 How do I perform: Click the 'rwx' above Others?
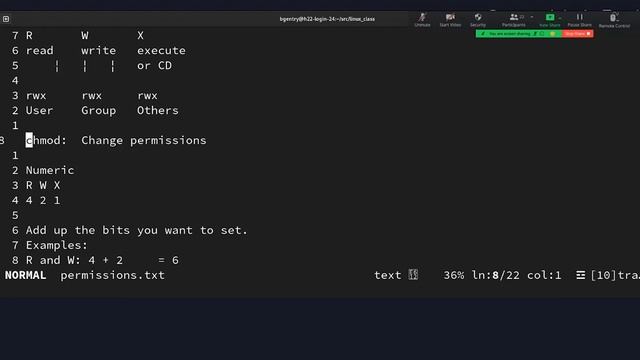[x=147, y=96]
